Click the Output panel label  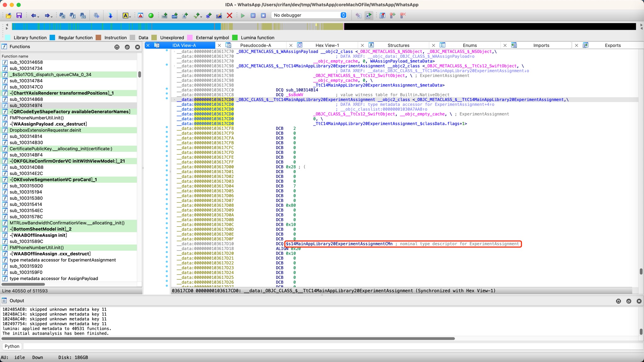click(x=16, y=300)
